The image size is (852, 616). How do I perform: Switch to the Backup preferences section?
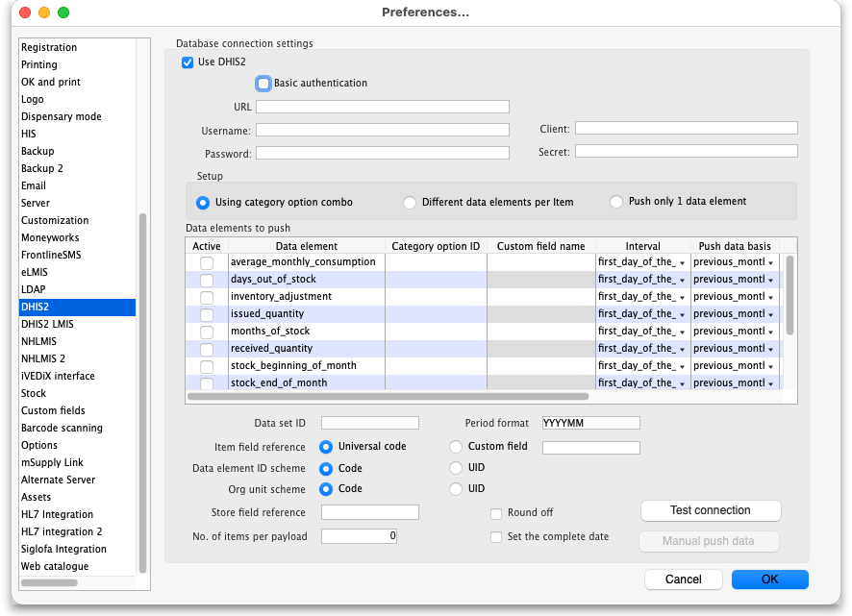click(x=38, y=152)
